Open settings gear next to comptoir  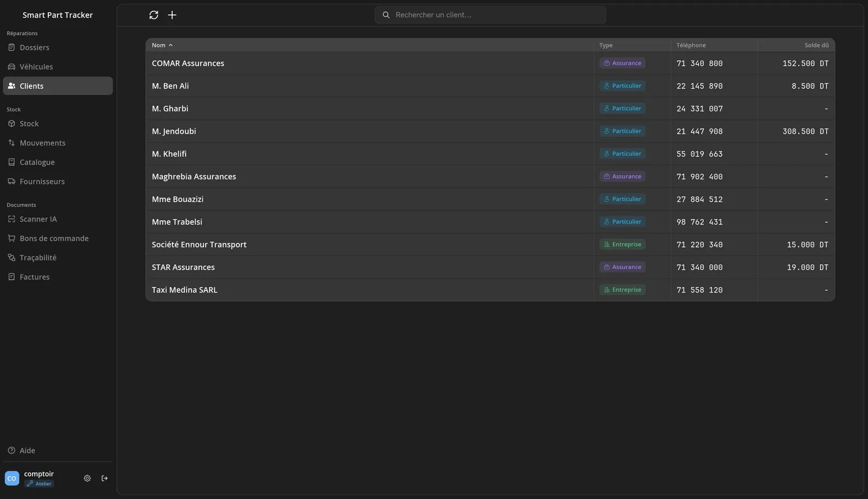(87, 478)
